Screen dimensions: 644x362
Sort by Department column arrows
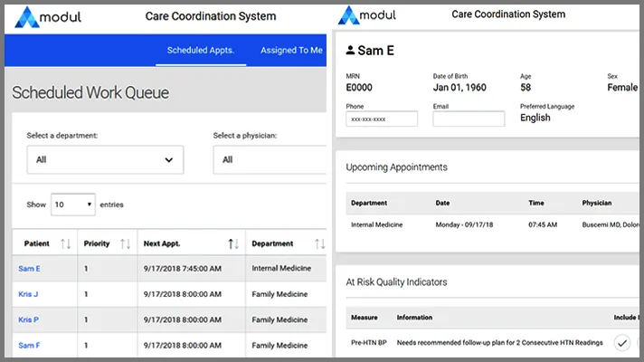click(x=319, y=243)
